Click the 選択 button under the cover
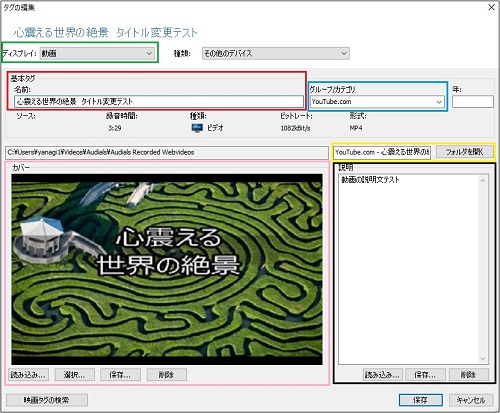 coord(75,375)
